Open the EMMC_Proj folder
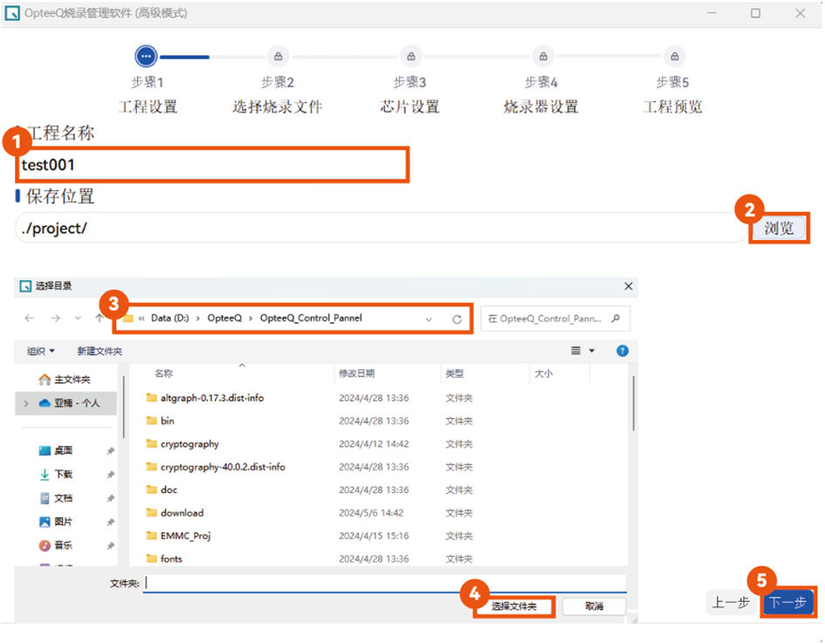Image resolution: width=825 pixels, height=644 pixels. click(x=185, y=536)
